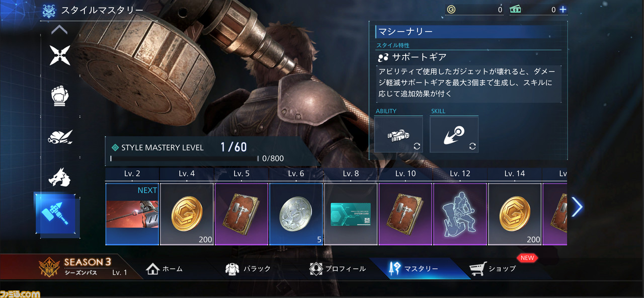Select the ranger goggles style icon
This screenshot has width=644, height=298.
pos(60,136)
